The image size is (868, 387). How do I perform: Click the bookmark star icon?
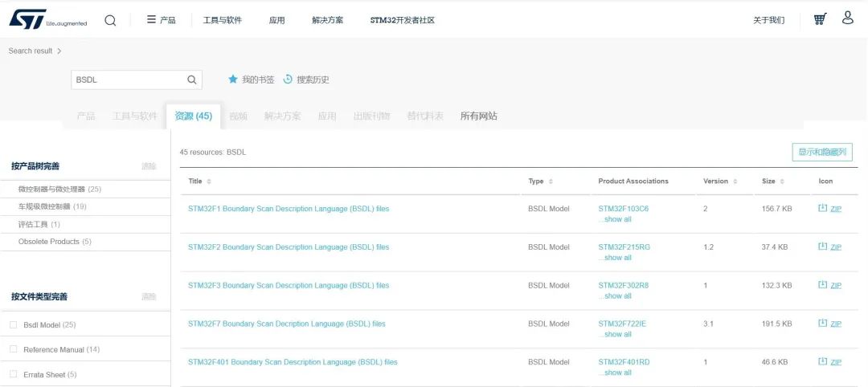pyautogui.click(x=233, y=79)
